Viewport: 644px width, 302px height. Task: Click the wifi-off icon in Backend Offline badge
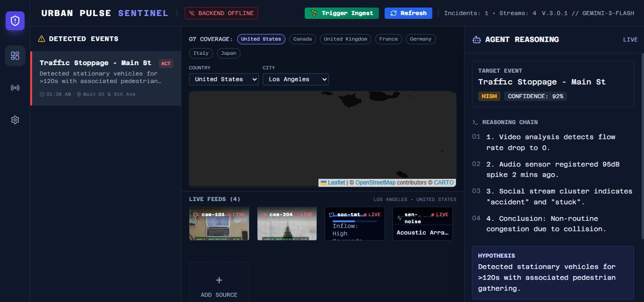(192, 13)
